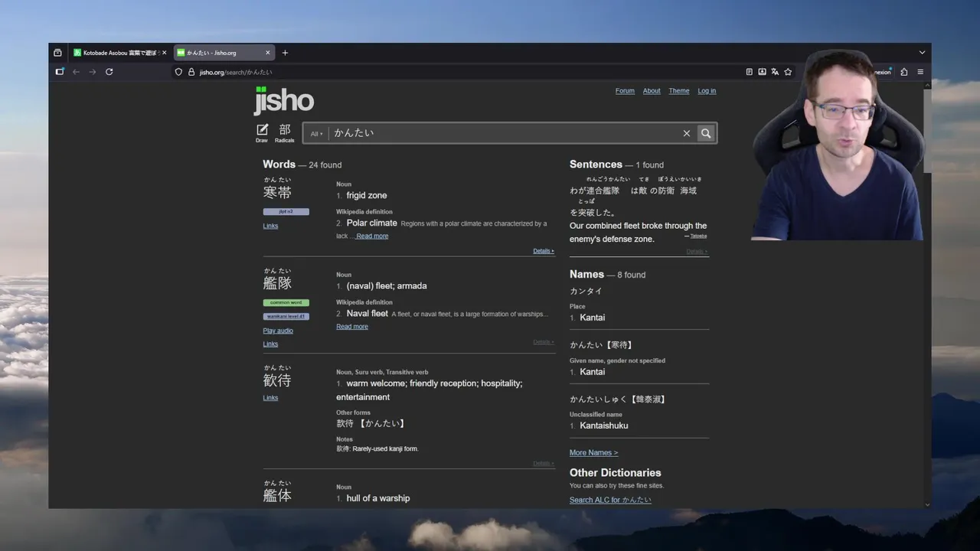Click the shield tracking protection icon
The height and width of the screenshot is (551, 980).
(178, 72)
